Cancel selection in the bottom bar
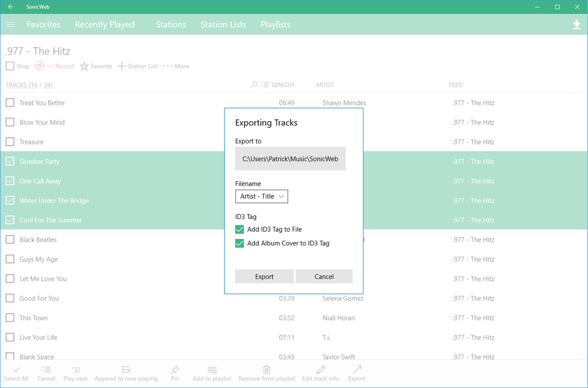588x388 pixels. point(46,374)
